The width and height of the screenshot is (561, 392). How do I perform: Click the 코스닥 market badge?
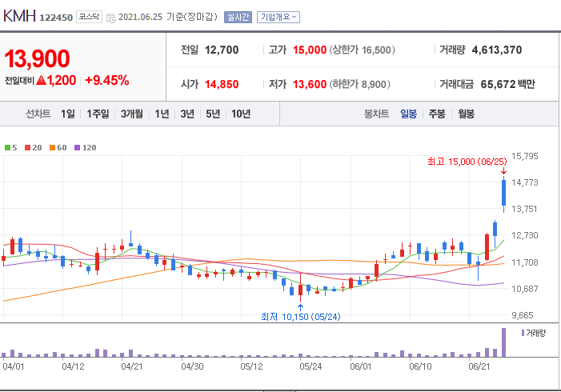[89, 17]
